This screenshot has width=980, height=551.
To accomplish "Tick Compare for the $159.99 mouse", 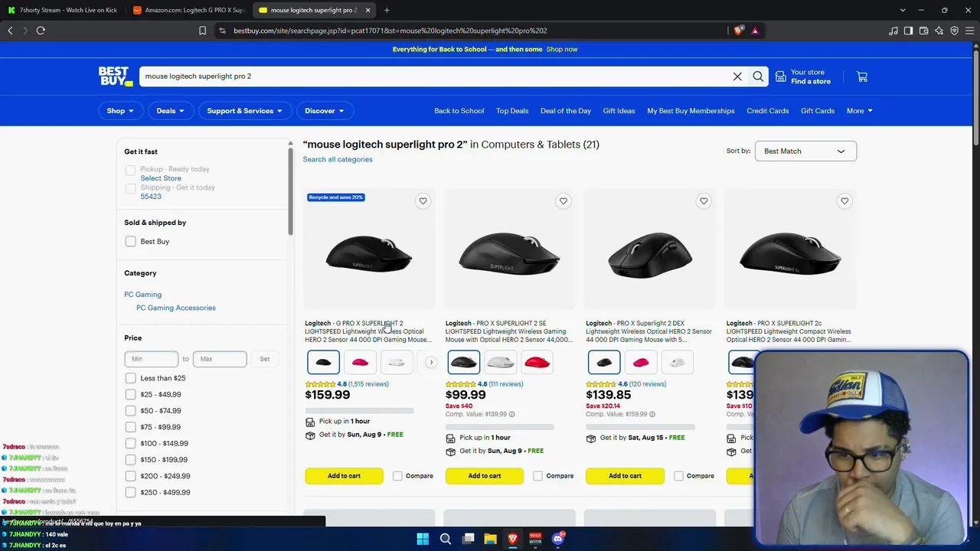I will [397, 476].
